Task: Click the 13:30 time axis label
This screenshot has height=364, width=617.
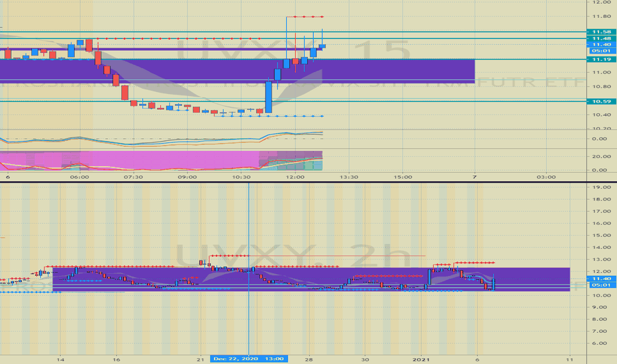Action: pyautogui.click(x=349, y=177)
